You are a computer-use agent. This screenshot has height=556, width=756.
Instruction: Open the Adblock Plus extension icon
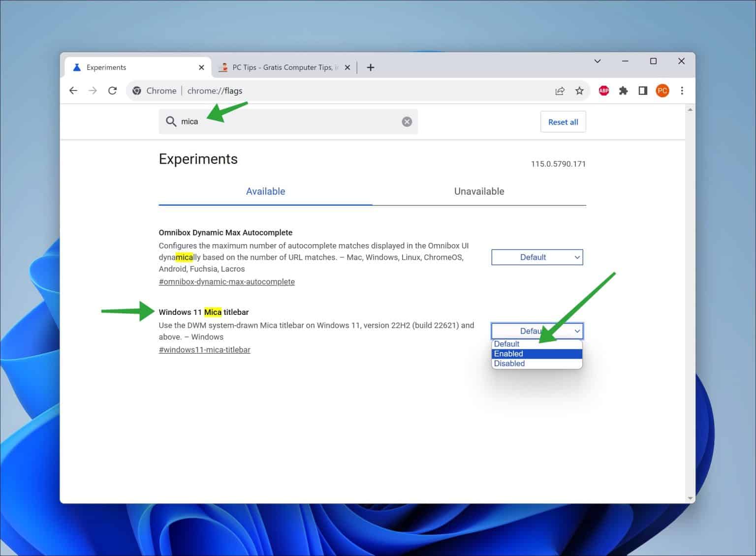point(603,91)
